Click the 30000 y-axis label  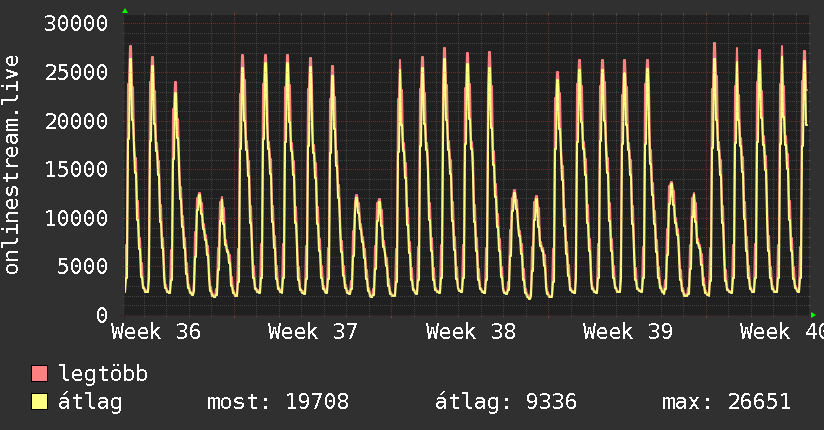point(76,24)
